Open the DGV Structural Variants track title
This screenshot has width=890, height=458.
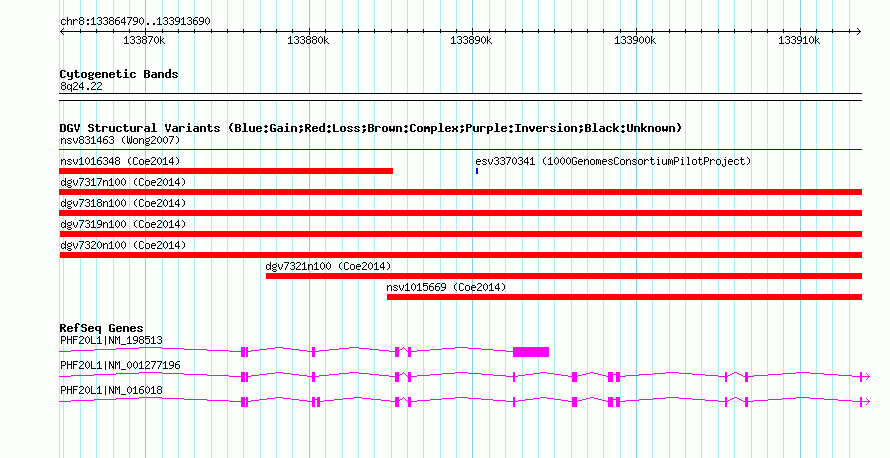[x=371, y=128]
